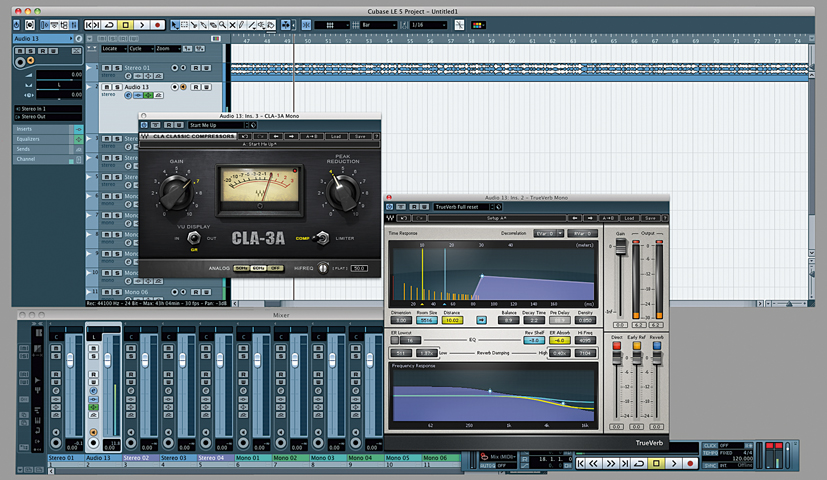
Task: Open the Stereo In 1 input routing
Action: [x=49, y=109]
